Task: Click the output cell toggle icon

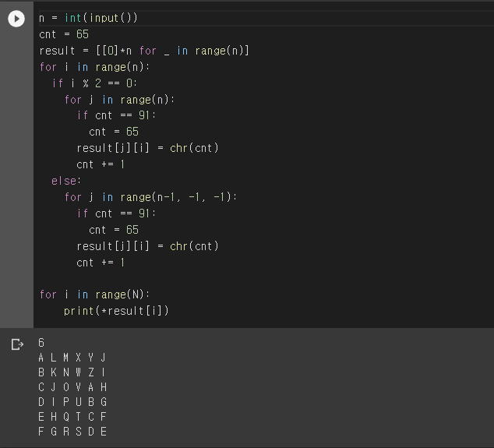Action: pyautogui.click(x=17, y=344)
